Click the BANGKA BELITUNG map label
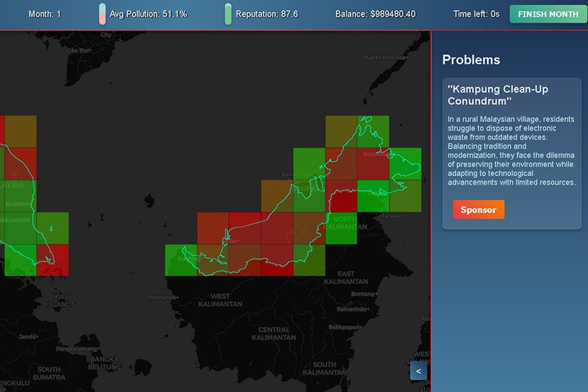The image size is (588, 392). click(104, 363)
